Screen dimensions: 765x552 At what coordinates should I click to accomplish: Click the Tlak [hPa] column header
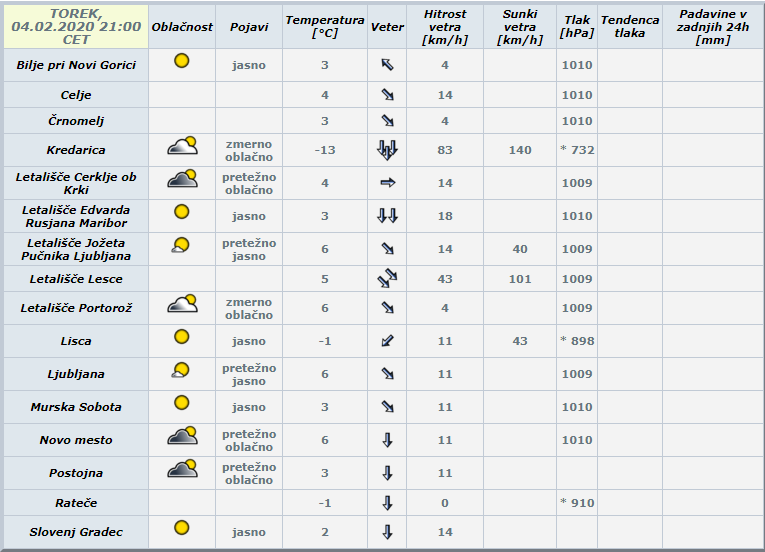tap(577, 27)
